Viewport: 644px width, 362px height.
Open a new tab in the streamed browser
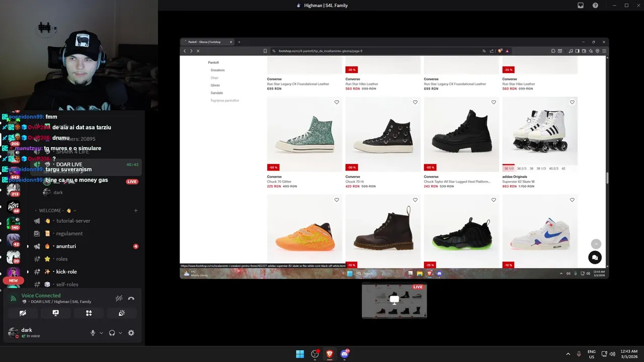click(x=239, y=42)
